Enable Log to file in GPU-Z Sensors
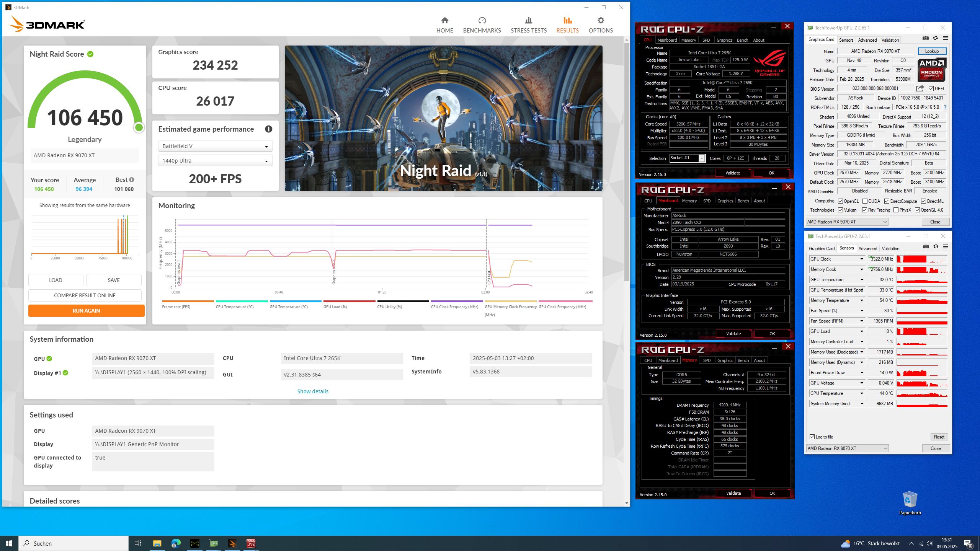Image resolution: width=980 pixels, height=551 pixels. (x=812, y=437)
